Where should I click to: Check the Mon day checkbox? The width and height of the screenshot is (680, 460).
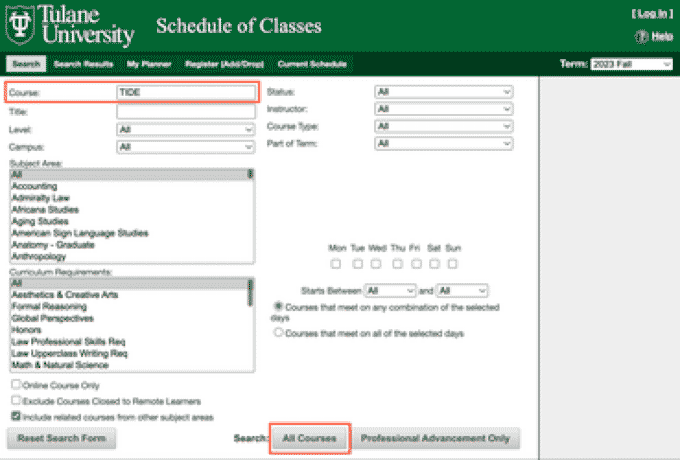pos(336,264)
